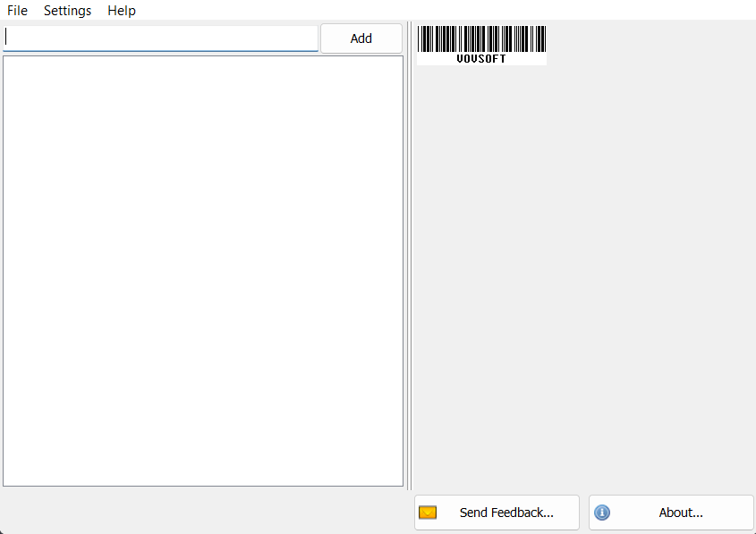Focus the barcode text input field
756x534 pixels.
(160, 38)
